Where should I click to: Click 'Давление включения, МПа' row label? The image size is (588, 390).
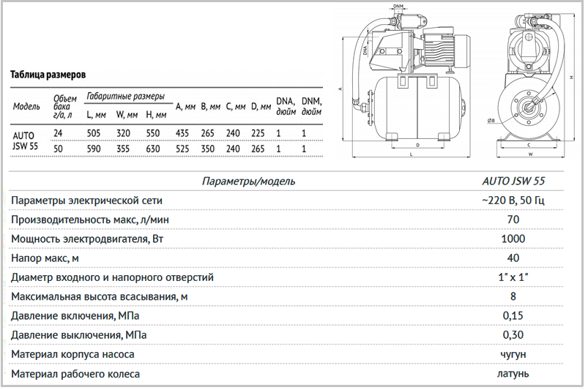[x=75, y=316]
